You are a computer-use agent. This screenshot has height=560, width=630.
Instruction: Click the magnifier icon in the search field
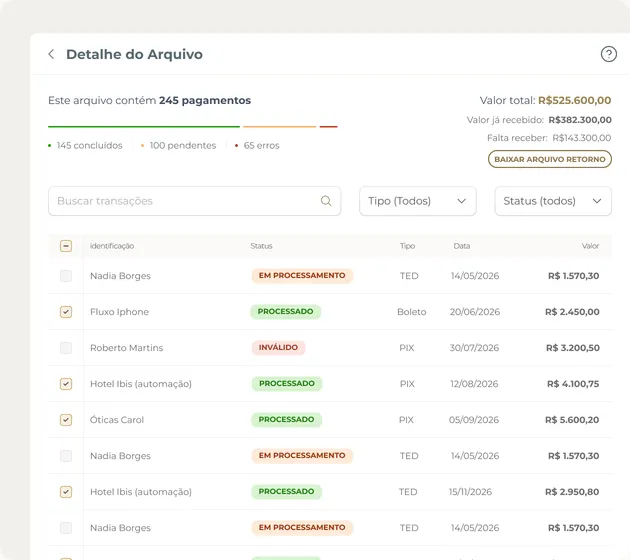coord(326,201)
